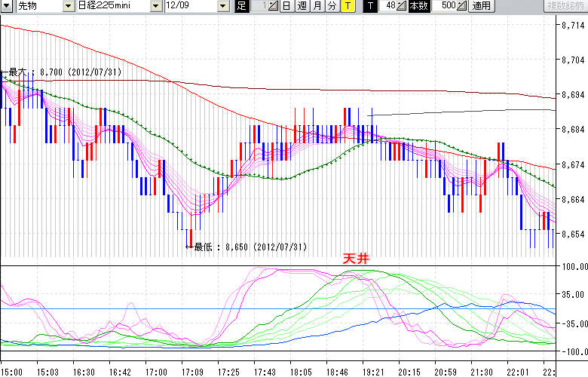Switch chart to weekly bars with 週
Viewport: 588px width, 377px height.
[x=302, y=5]
